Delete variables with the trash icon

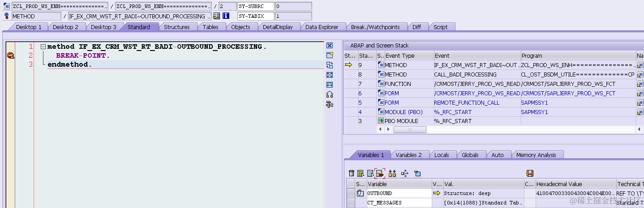[352, 173]
